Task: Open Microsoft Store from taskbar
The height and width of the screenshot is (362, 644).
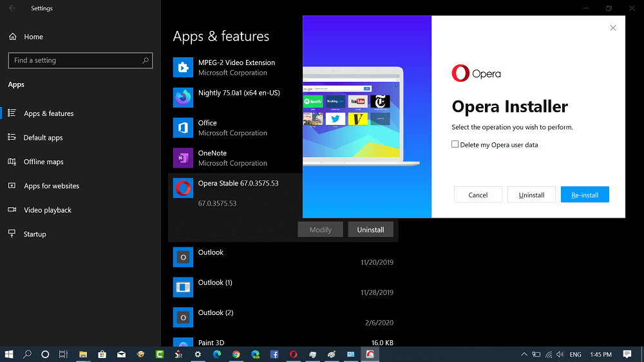Action: [102, 354]
